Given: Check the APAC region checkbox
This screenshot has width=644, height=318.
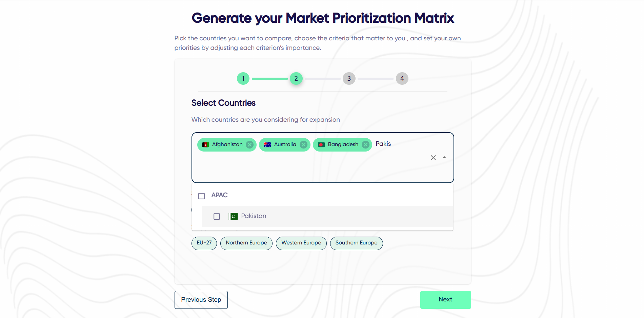Looking at the screenshot, I should click(201, 196).
